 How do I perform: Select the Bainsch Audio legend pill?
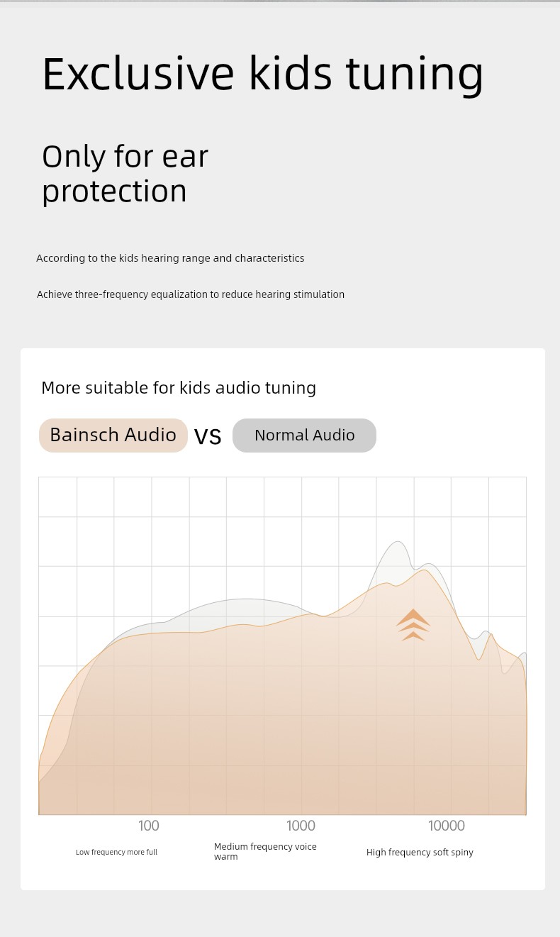113,435
